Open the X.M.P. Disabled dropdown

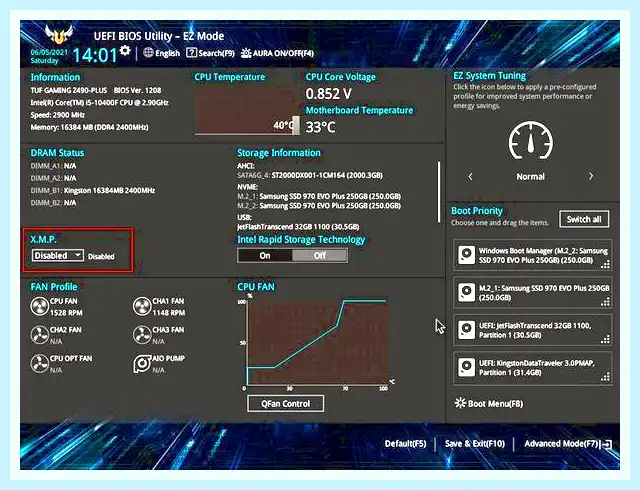(x=58, y=256)
